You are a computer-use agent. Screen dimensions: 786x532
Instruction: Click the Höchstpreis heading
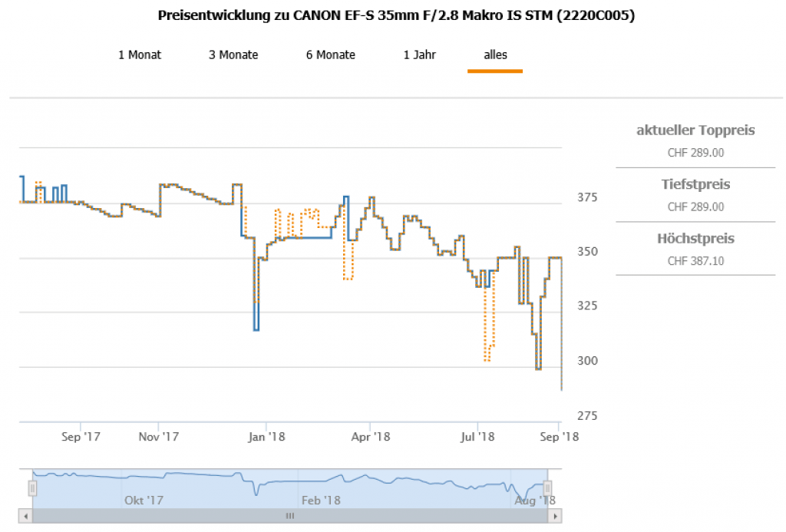coord(695,239)
